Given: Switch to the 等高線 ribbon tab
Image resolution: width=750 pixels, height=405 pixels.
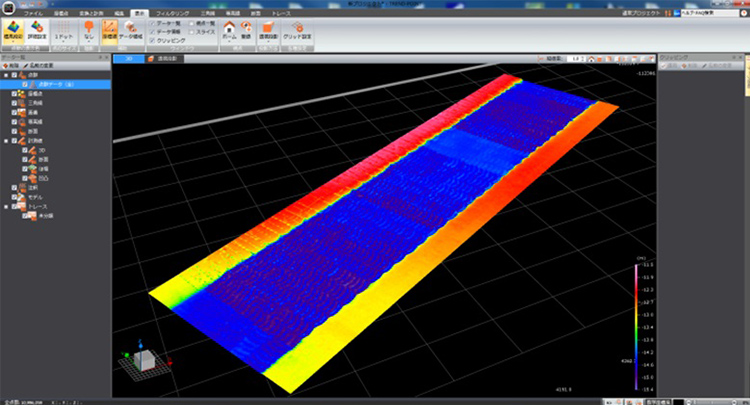Looking at the screenshot, I should point(233,13).
